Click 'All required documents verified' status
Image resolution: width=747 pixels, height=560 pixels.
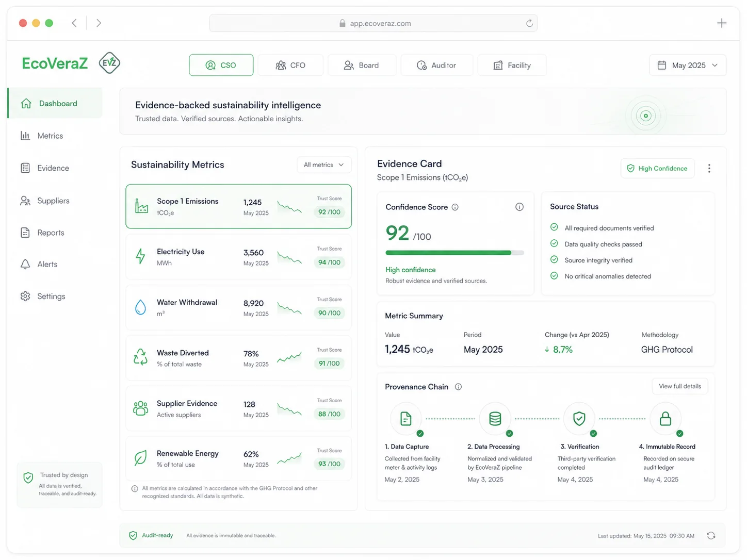[609, 228]
